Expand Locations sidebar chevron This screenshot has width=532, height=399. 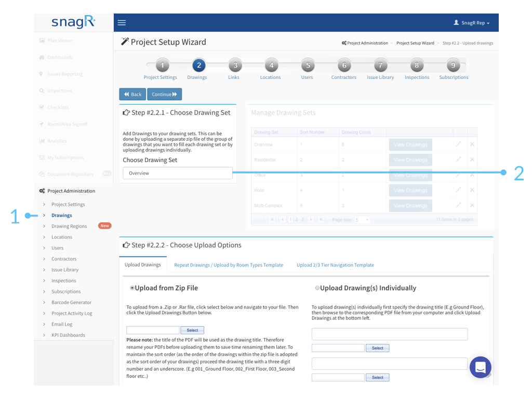coord(44,237)
